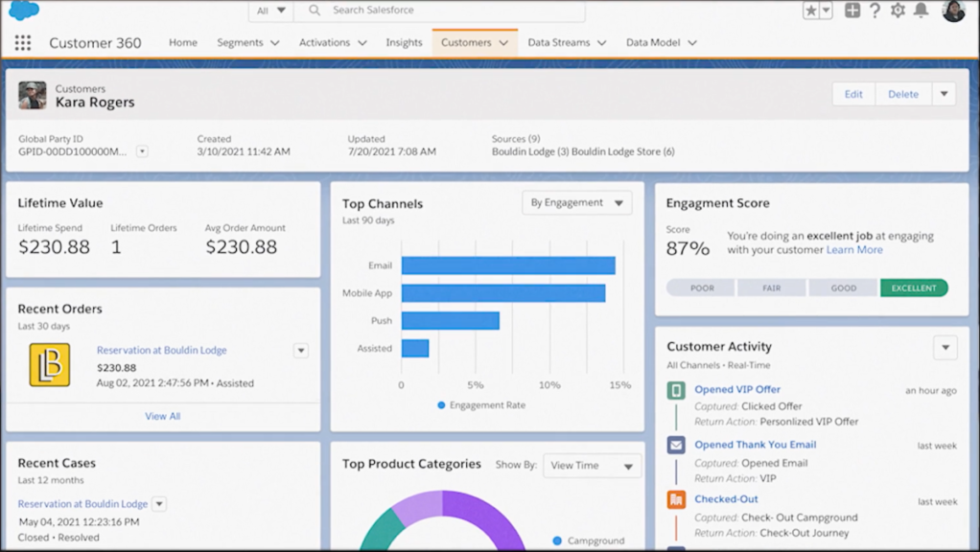Expand the Customer Activity options arrow

coord(945,347)
